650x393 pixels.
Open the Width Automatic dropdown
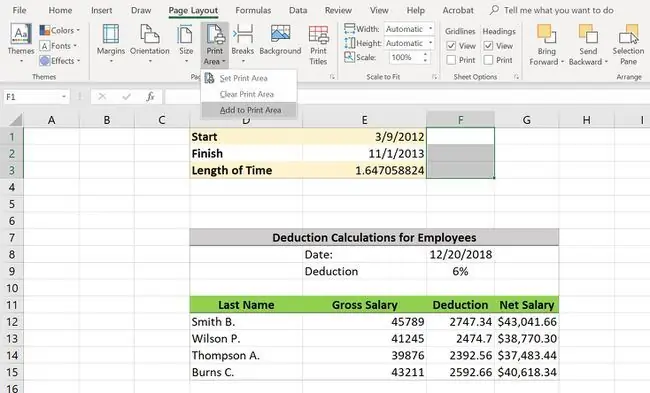click(x=431, y=29)
